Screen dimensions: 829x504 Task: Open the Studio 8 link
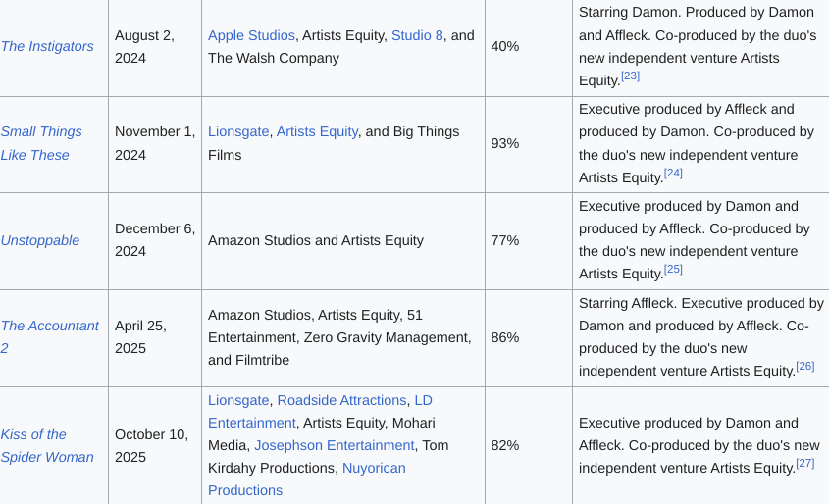tap(417, 35)
